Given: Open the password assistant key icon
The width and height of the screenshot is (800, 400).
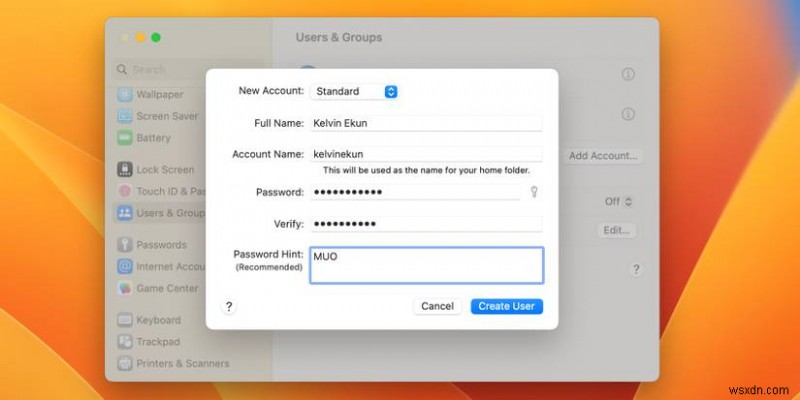Looking at the screenshot, I should tap(534, 192).
